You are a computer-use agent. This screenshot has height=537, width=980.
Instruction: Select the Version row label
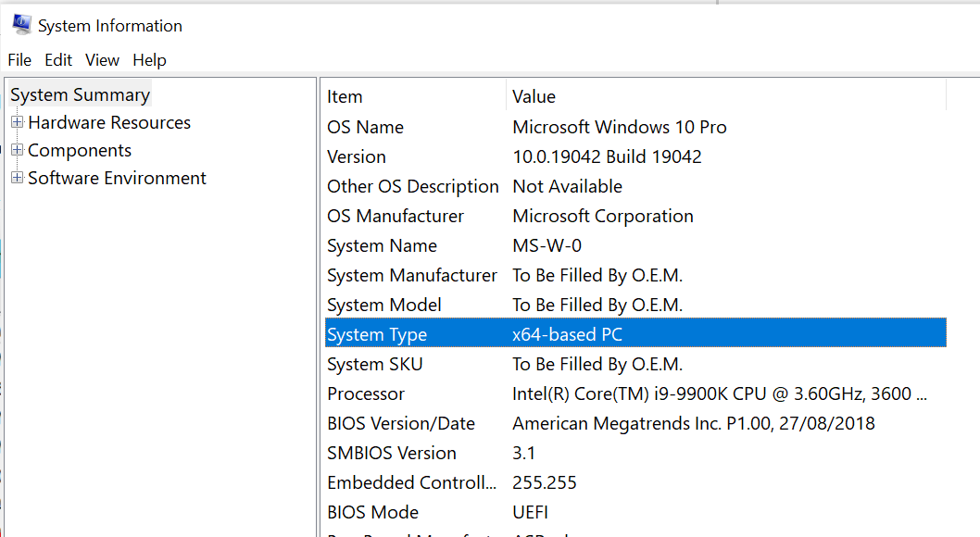(x=357, y=156)
